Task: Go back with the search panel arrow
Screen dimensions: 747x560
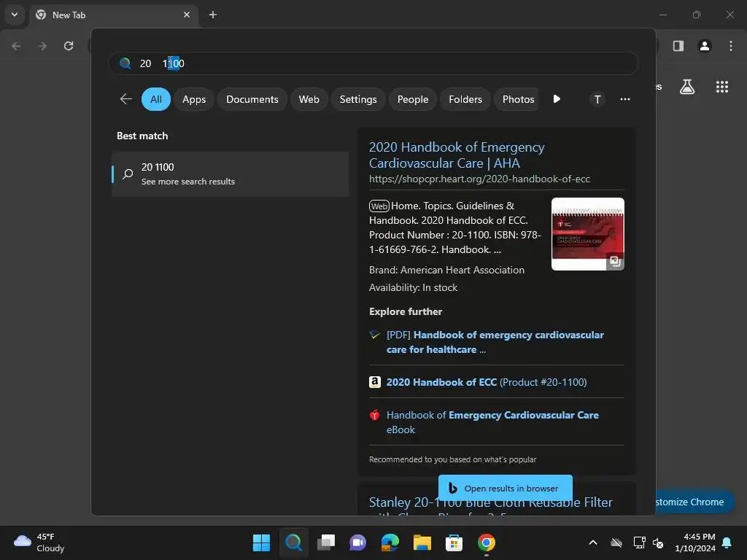Action: (x=125, y=99)
